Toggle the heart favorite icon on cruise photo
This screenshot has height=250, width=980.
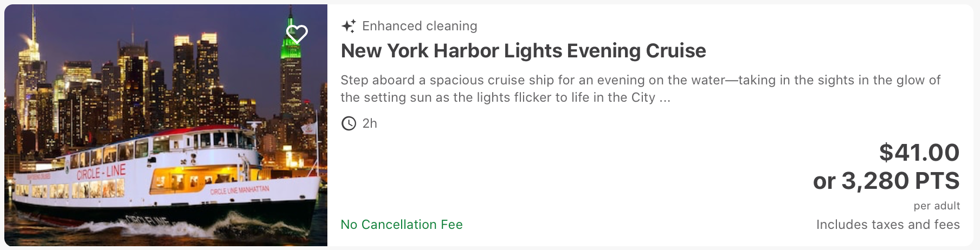[x=297, y=34]
